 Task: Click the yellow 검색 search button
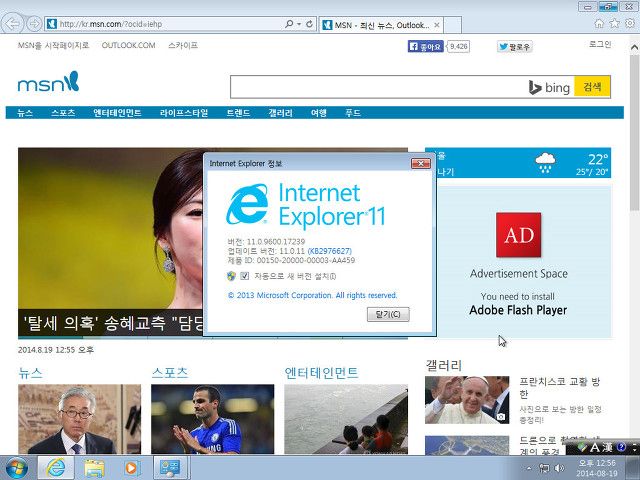click(592, 87)
